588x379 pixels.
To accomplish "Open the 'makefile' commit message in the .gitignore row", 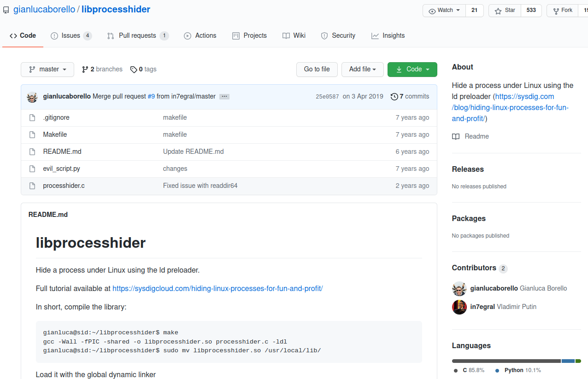I will point(175,117).
